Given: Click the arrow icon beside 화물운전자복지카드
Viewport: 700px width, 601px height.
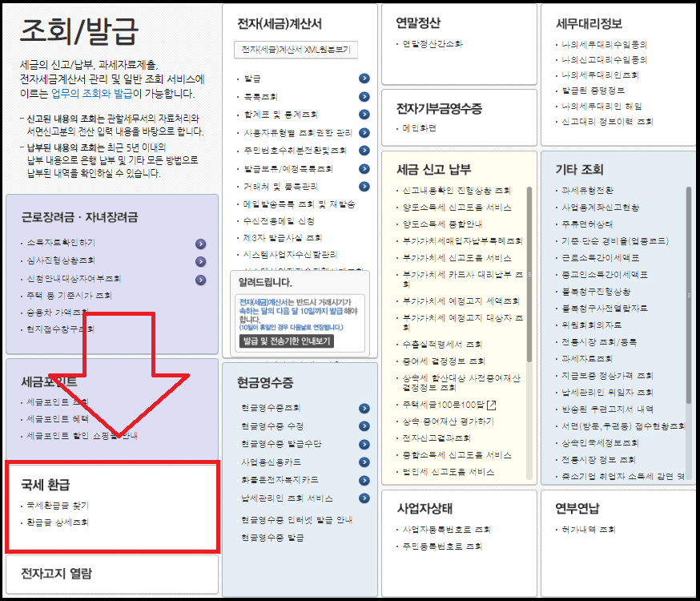Looking at the screenshot, I should click(364, 481).
